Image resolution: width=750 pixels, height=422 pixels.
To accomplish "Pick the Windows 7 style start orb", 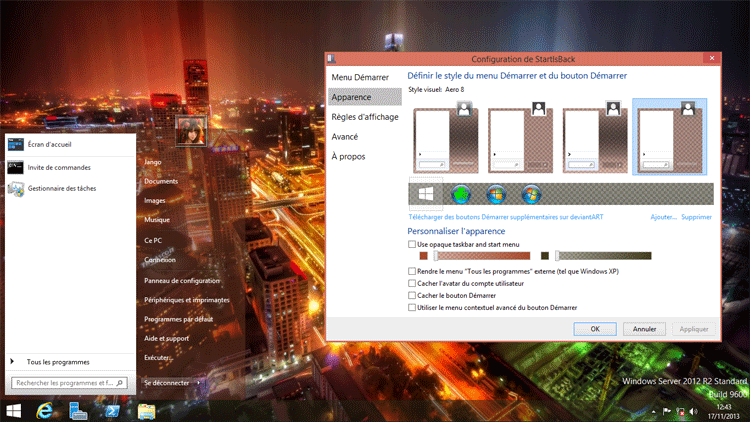I will pos(496,194).
